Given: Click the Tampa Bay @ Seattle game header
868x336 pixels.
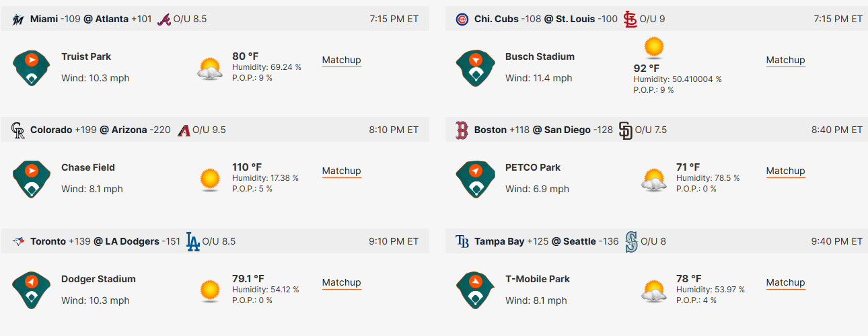Looking at the screenshot, I should click(657, 241).
